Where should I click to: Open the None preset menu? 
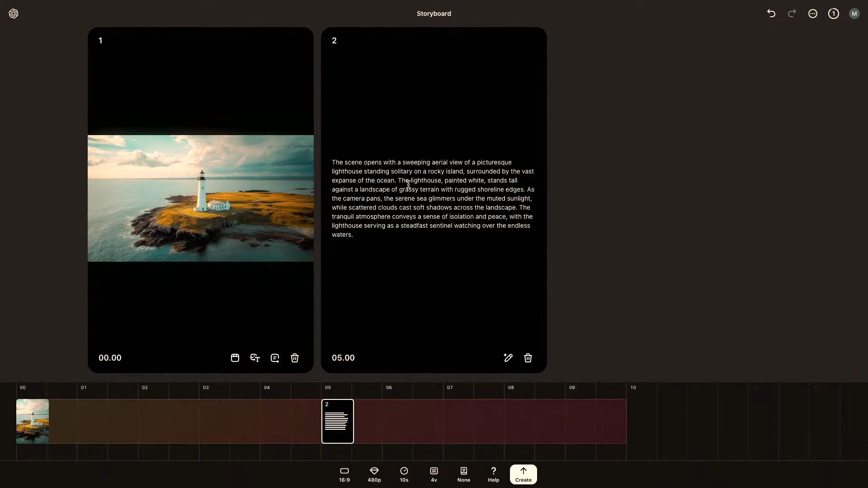tap(464, 474)
